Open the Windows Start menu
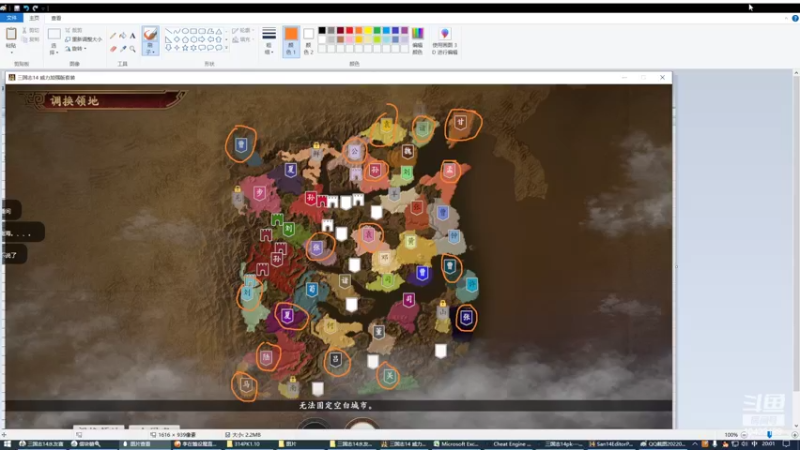 (x=7, y=444)
